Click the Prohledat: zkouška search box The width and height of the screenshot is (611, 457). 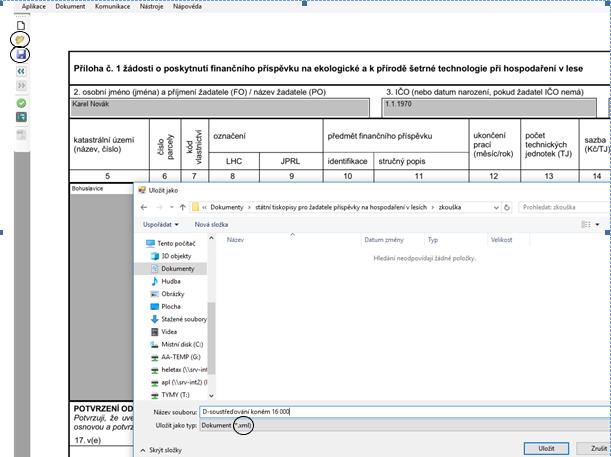[x=565, y=207]
